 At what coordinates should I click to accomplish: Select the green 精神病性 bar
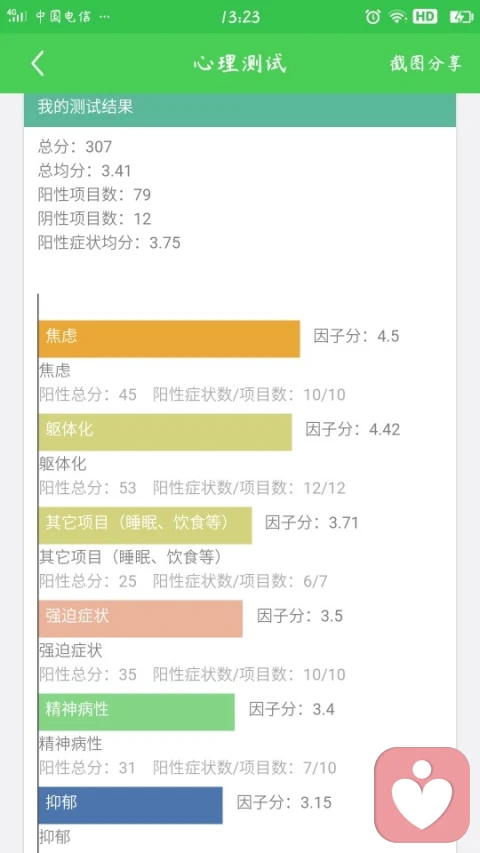[x=137, y=712]
